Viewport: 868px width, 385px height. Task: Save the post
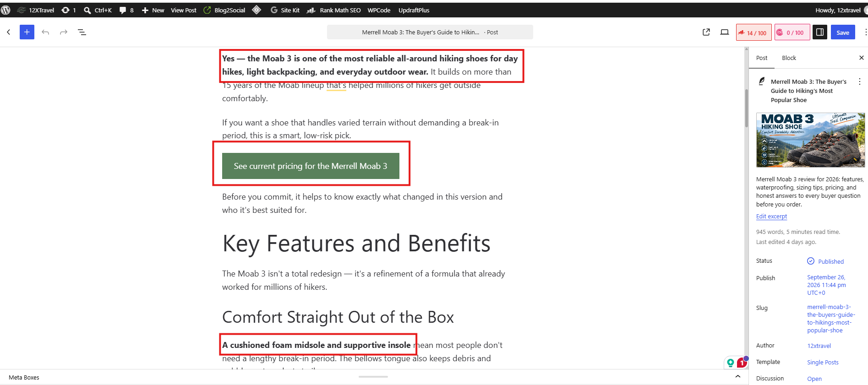click(x=843, y=33)
